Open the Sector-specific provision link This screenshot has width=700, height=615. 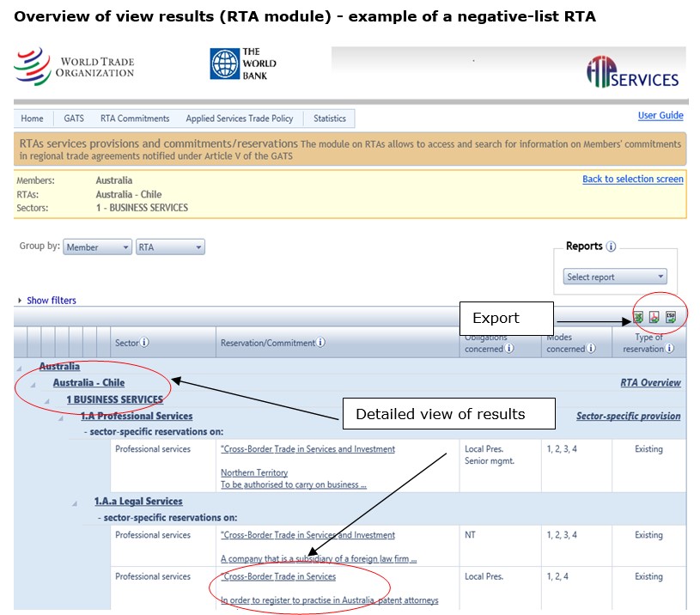click(x=628, y=416)
